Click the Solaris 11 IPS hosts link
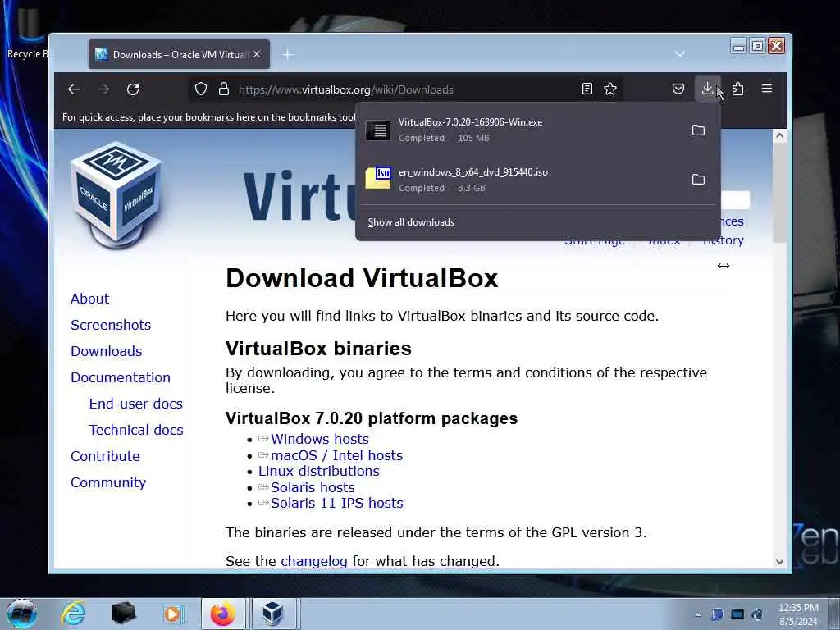840x630 pixels. click(337, 503)
